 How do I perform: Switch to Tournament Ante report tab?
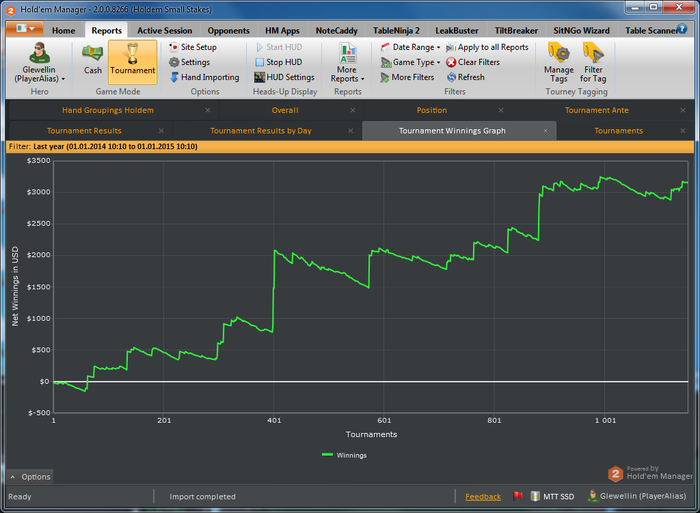596,110
